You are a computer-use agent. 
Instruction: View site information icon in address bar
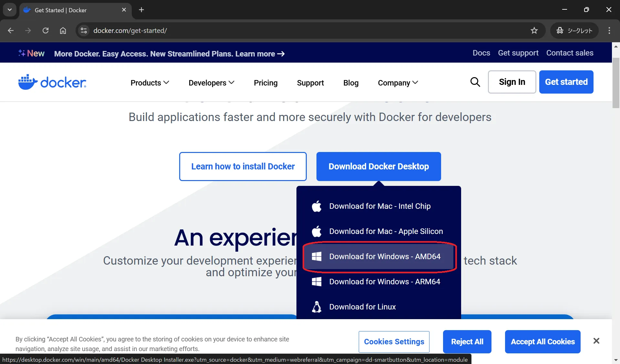pyautogui.click(x=84, y=31)
